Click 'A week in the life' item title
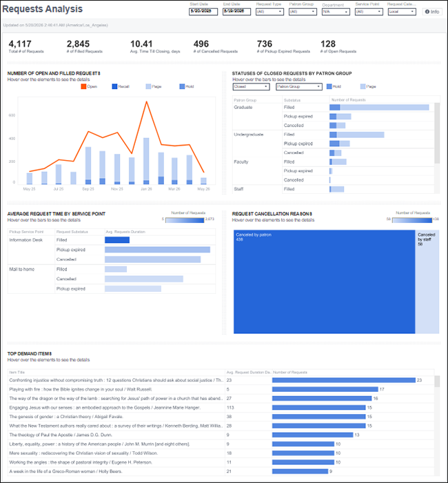 click(x=65, y=471)
